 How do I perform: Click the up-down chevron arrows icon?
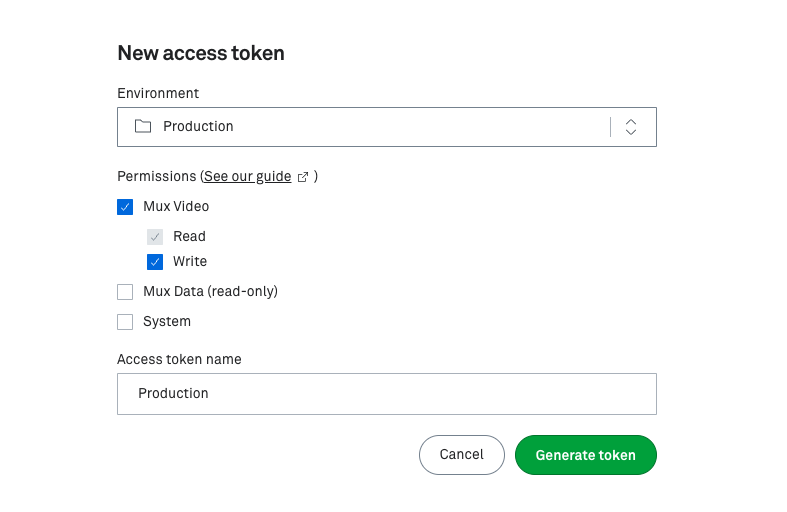pos(631,127)
